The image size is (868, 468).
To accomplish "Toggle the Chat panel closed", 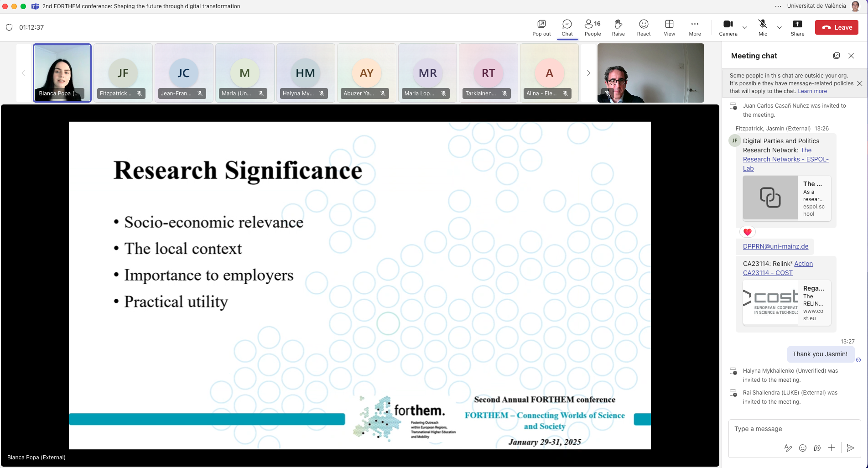I will pyautogui.click(x=567, y=27).
